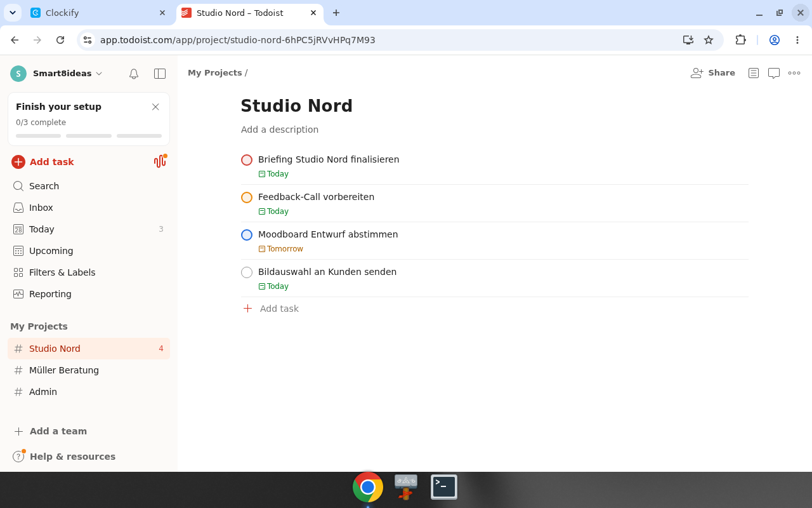Open a new browser tab
Image resolution: width=812 pixels, height=508 pixels.
(x=336, y=13)
